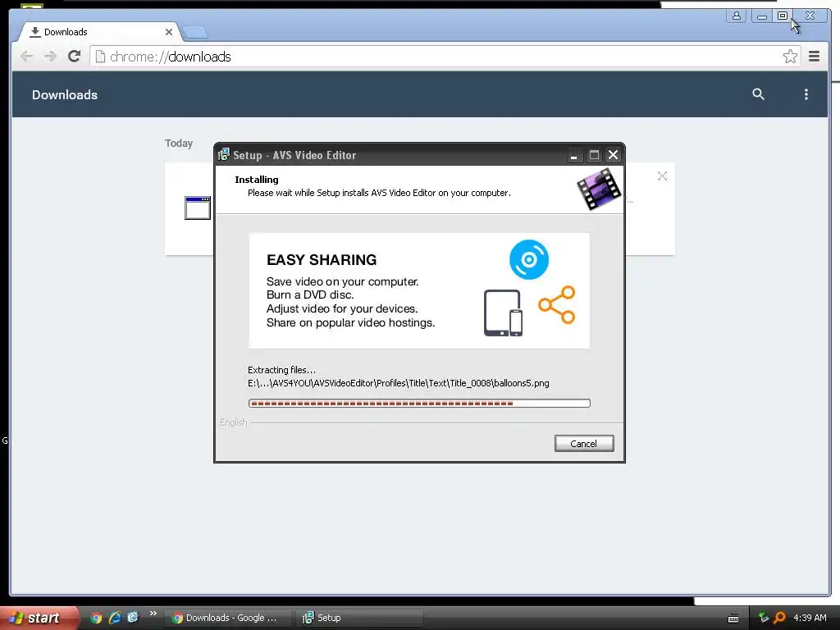Screen dimensions: 840x630
Task: Click the Installing heading in Setup
Action: (257, 180)
